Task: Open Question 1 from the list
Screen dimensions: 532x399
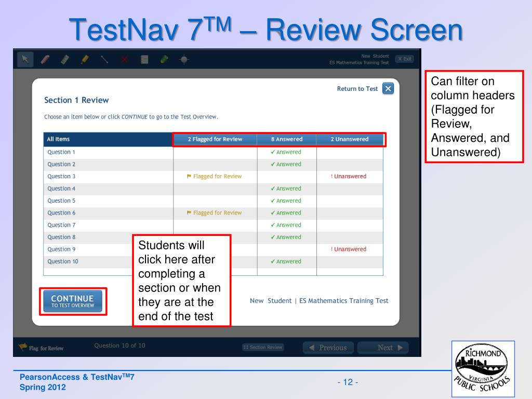Action: tap(61, 152)
